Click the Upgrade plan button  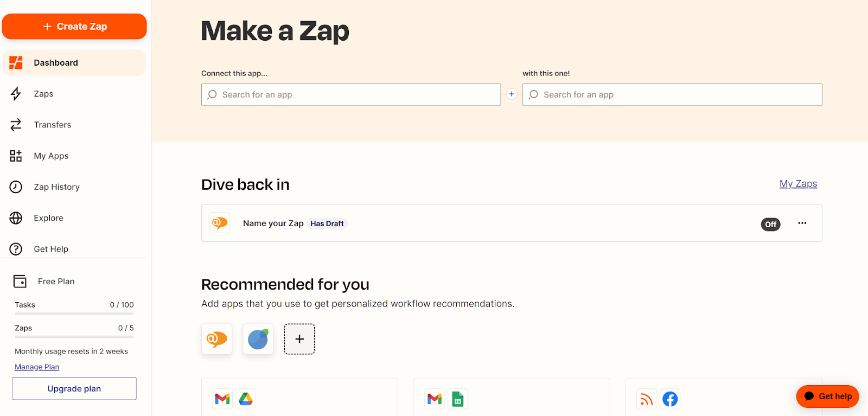click(x=74, y=388)
